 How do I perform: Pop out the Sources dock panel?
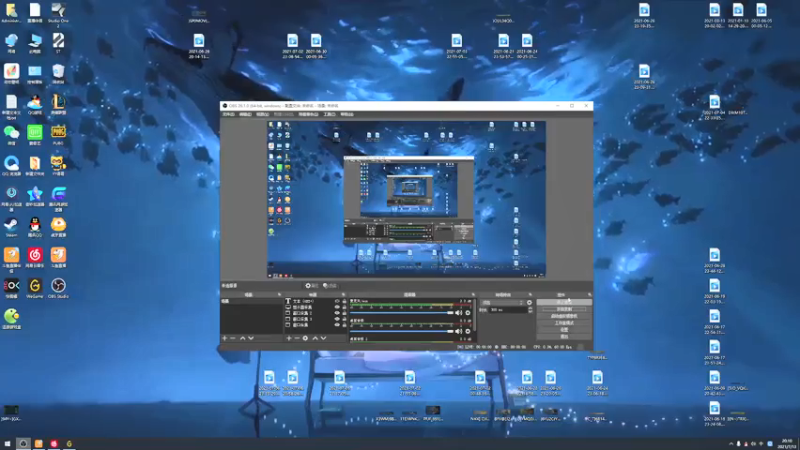pos(343,295)
